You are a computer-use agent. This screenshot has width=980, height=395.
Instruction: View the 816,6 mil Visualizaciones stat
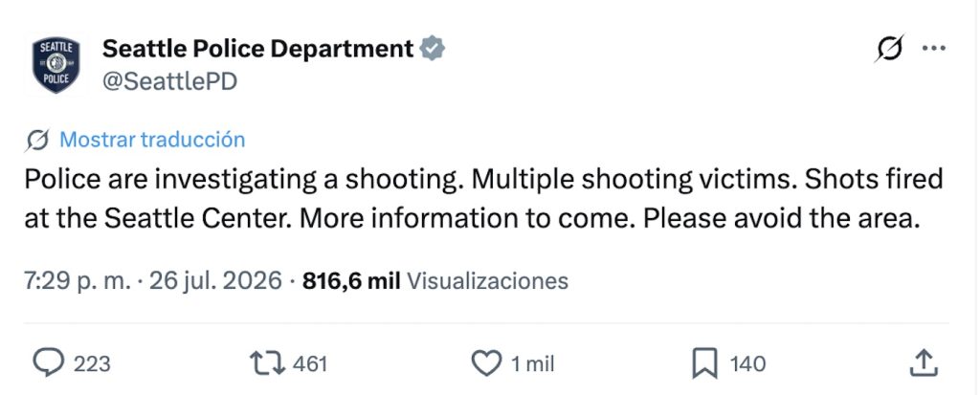click(435, 281)
